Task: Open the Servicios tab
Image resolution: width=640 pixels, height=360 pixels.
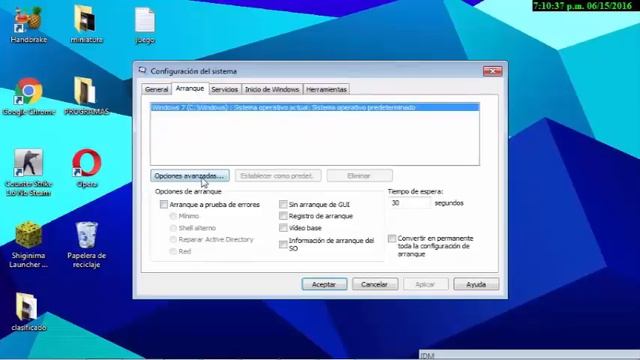Action: (224, 89)
